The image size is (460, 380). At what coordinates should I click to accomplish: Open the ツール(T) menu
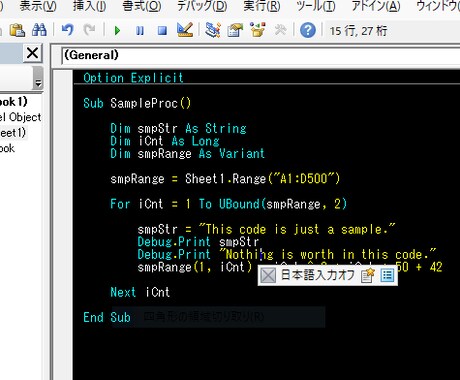coord(316,6)
